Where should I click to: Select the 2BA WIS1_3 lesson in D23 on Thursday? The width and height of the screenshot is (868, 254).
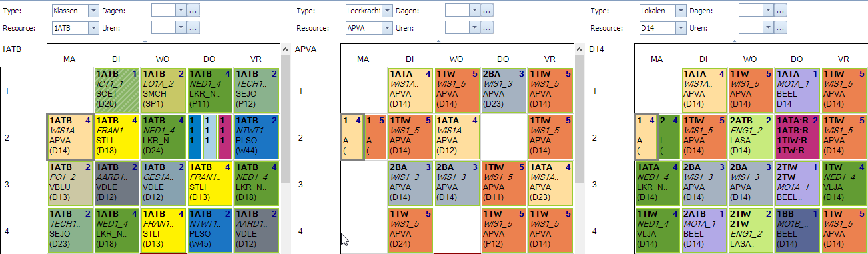tap(503, 90)
